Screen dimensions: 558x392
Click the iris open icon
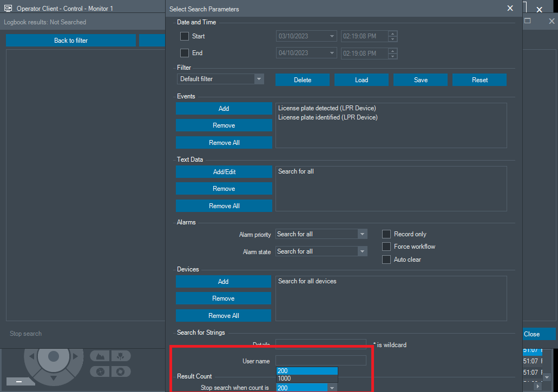(x=121, y=371)
